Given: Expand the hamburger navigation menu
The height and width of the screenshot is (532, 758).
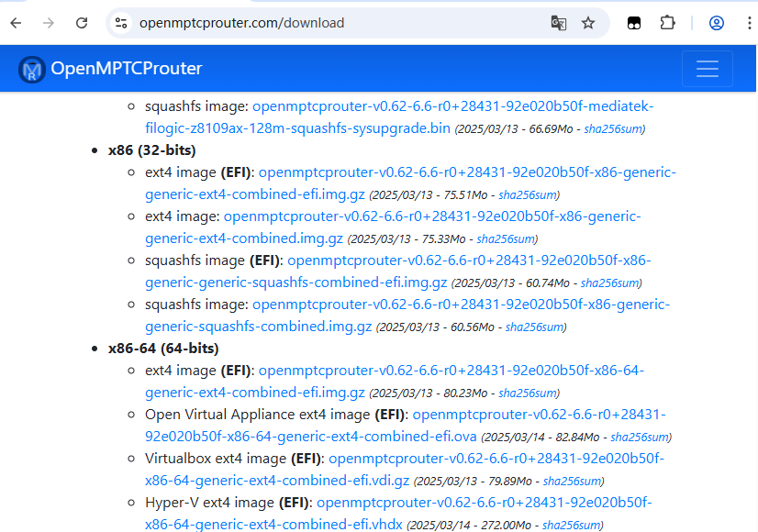Looking at the screenshot, I should (708, 69).
